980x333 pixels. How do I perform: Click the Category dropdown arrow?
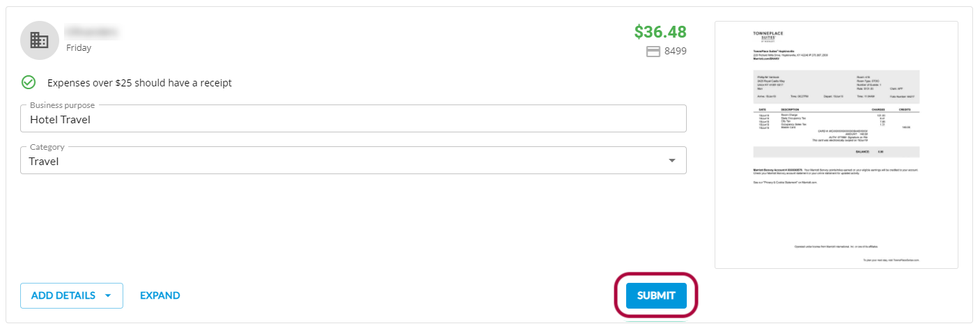671,161
